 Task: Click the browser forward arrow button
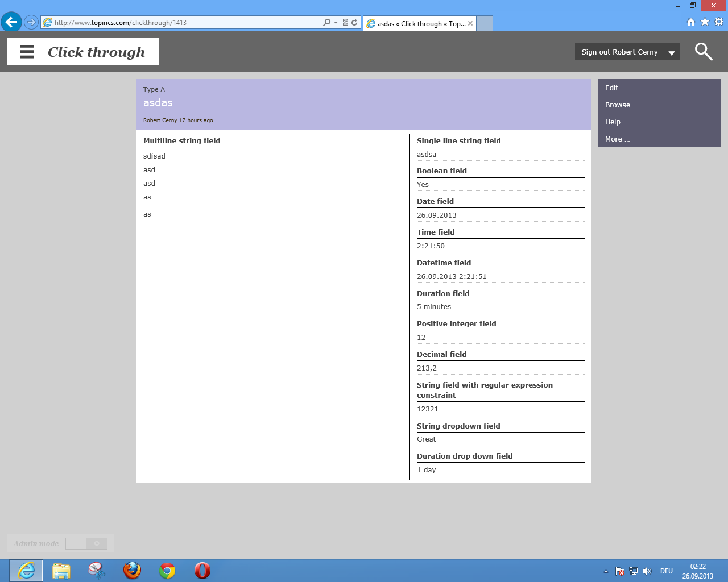tap(31, 22)
